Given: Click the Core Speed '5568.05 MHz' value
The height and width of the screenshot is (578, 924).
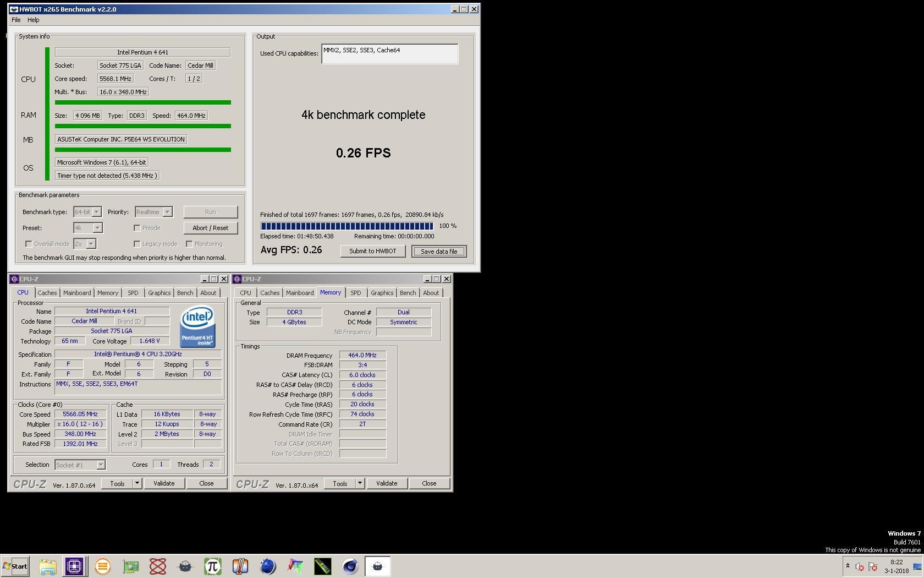Looking at the screenshot, I should tap(80, 414).
